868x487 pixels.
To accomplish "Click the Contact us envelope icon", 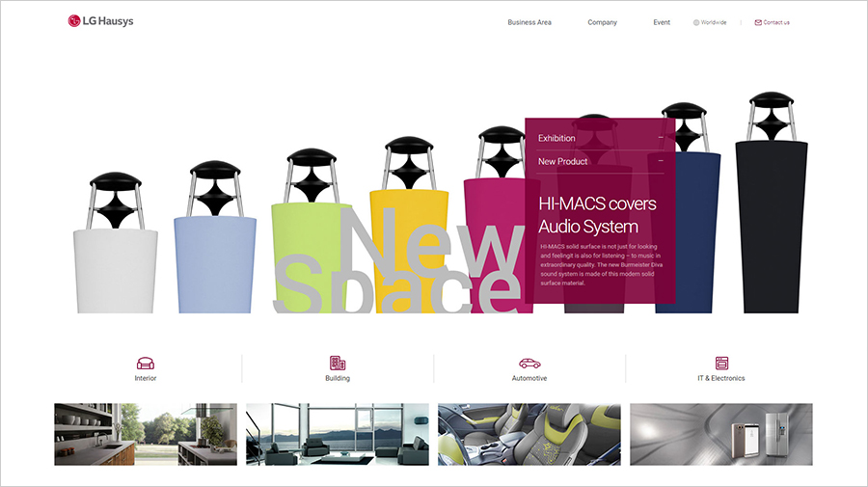I will (x=758, y=23).
